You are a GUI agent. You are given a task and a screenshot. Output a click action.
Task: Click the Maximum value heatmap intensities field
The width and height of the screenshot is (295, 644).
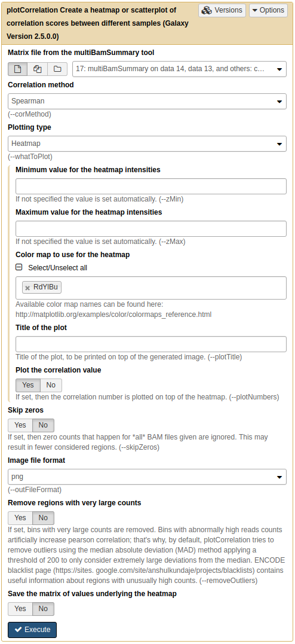[151, 229]
